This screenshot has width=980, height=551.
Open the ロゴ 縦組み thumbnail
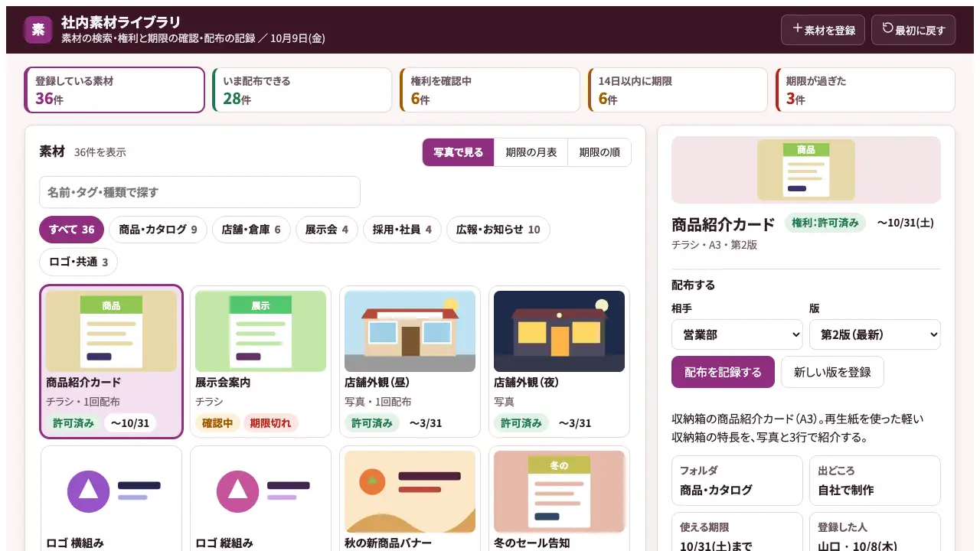pyautogui.click(x=260, y=491)
